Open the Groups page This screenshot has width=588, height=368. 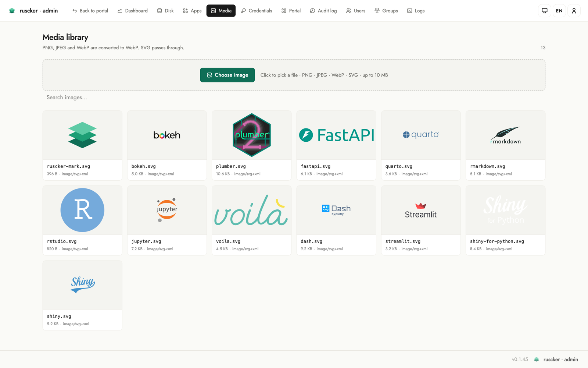pyautogui.click(x=386, y=11)
